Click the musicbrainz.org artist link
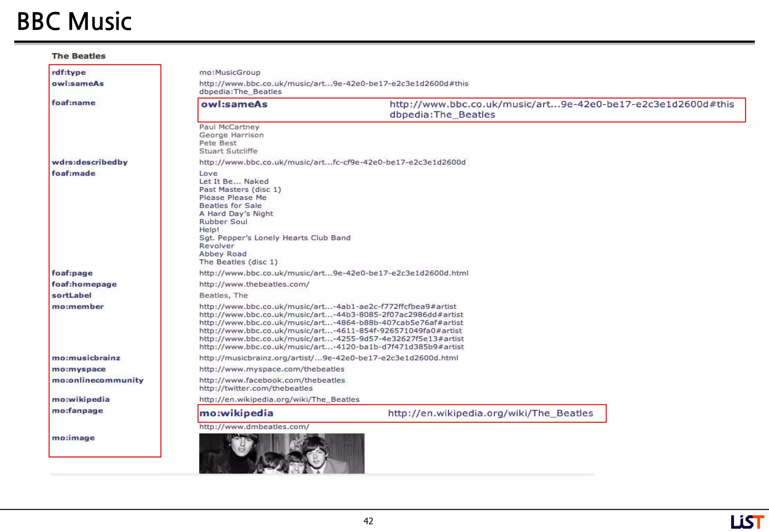The height and width of the screenshot is (532, 769). pos(329,358)
